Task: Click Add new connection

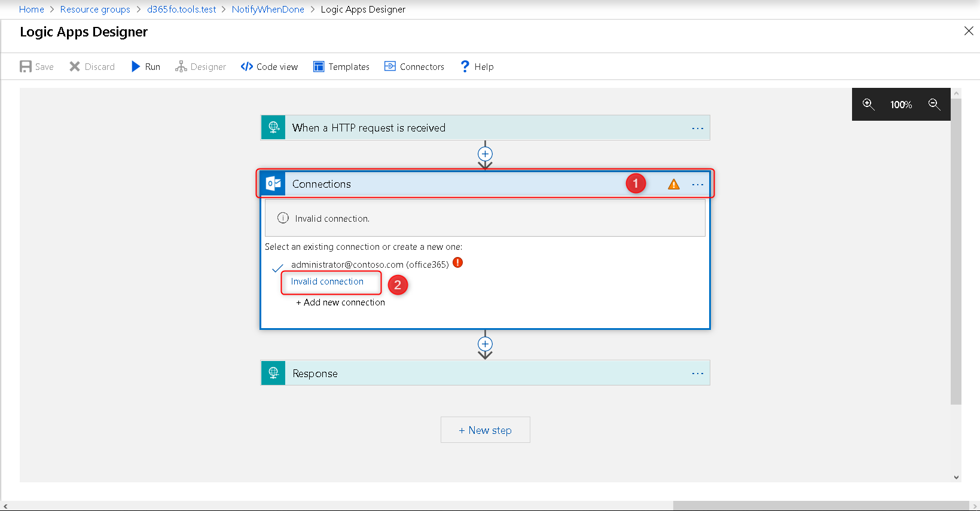Action: click(x=341, y=302)
